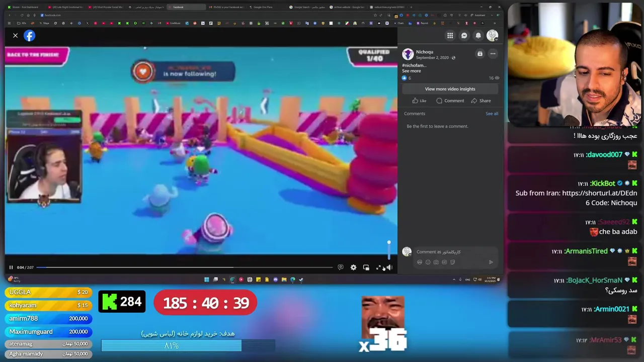Open the emoji picker in comment box
644x362 pixels.
coord(428,262)
